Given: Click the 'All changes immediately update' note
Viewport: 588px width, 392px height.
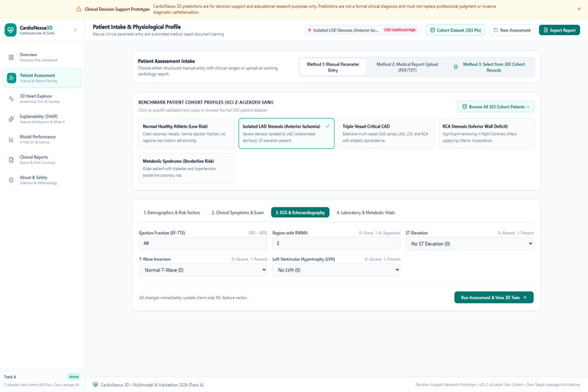Looking at the screenshot, I should pos(193,298).
